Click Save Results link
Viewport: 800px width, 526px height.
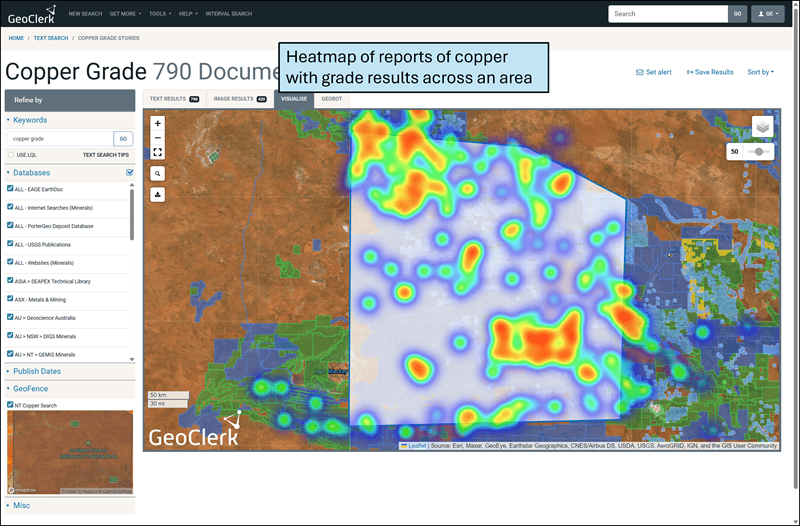coord(710,72)
